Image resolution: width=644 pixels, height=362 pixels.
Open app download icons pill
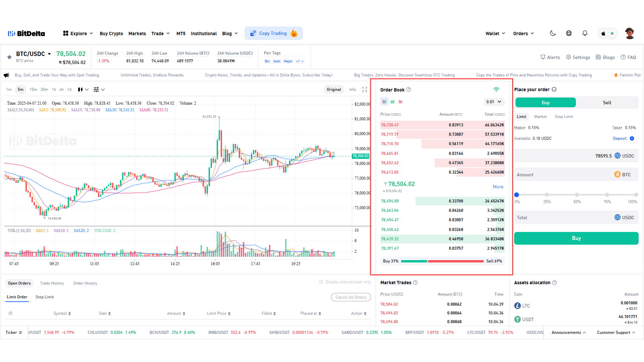click(608, 33)
